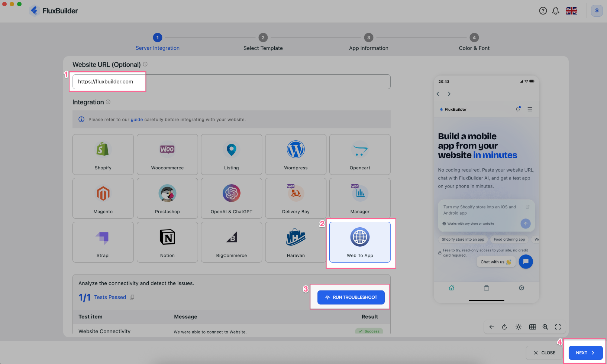The width and height of the screenshot is (607, 364).
Task: Open the middle bag tab in phone preview
Action: 487,288
